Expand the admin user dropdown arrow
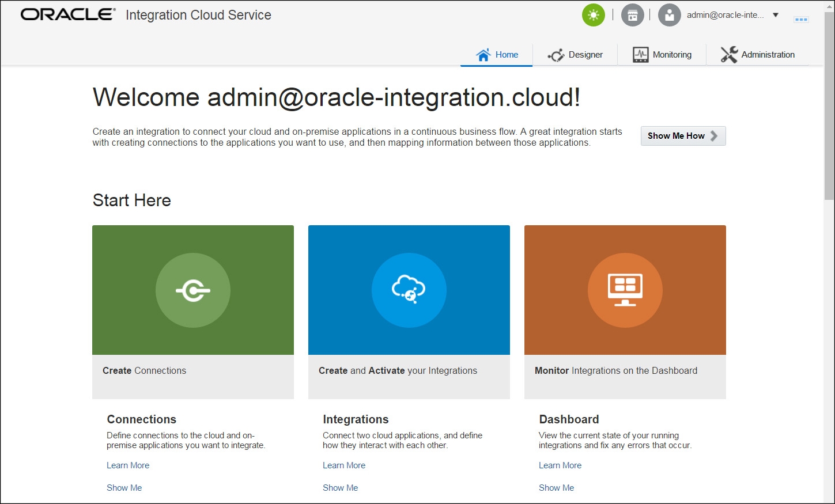Viewport: 835px width, 504px height. point(776,15)
